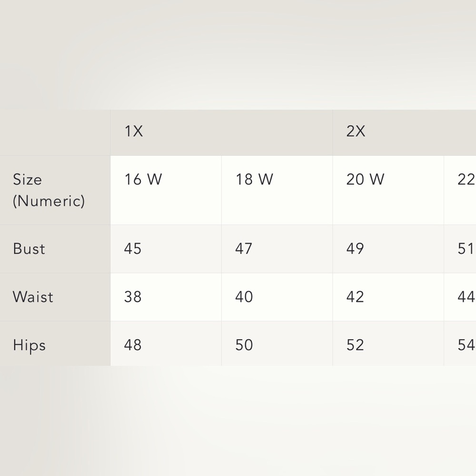Select the 18 W size cell
This screenshot has width=476, height=476.
click(x=277, y=190)
